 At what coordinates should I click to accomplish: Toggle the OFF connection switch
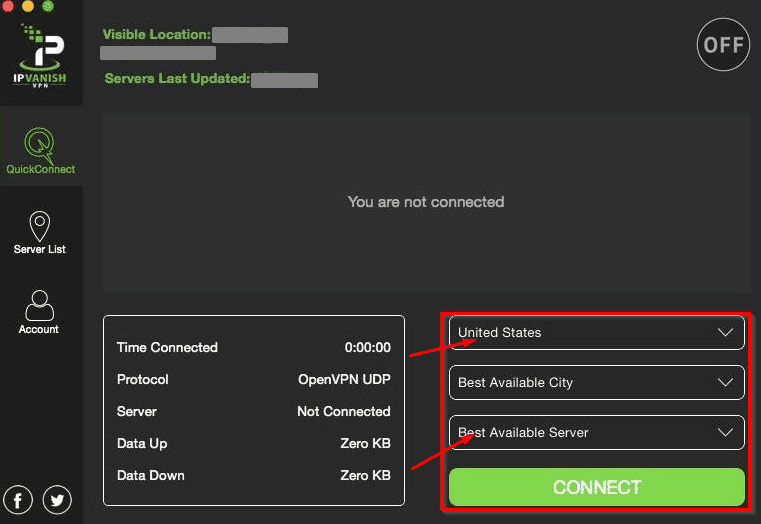click(x=722, y=45)
